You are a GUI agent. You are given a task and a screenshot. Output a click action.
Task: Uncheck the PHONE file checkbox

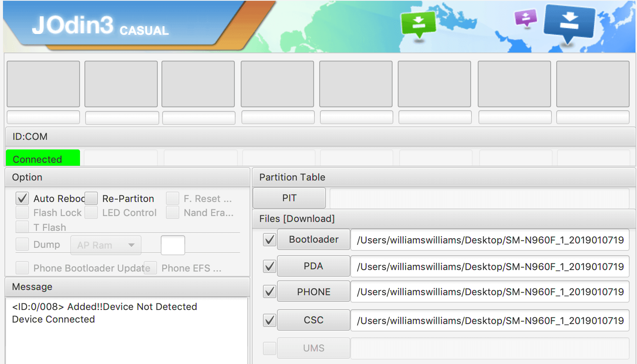point(270,291)
